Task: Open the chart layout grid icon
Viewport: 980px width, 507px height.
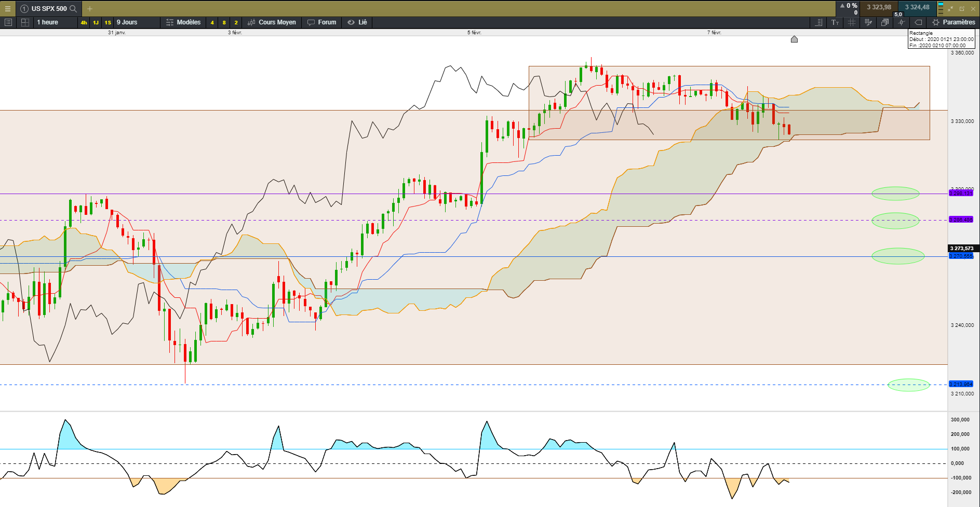Action: (25, 22)
